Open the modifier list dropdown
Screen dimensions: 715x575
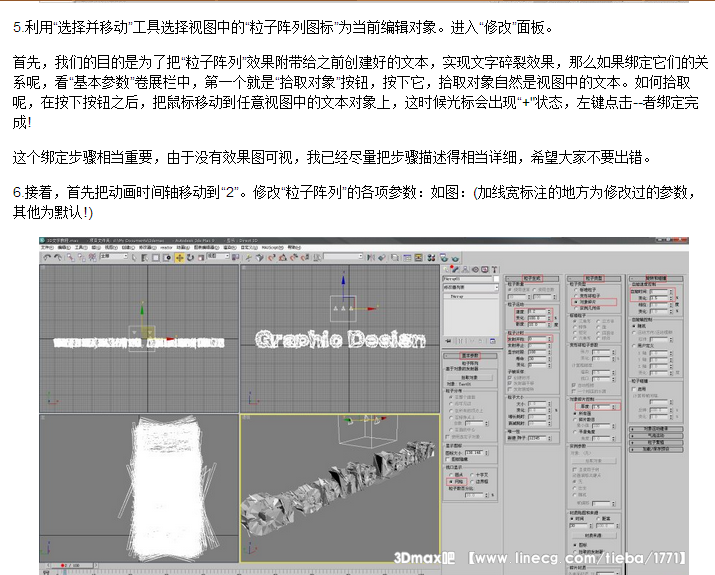click(x=470, y=287)
